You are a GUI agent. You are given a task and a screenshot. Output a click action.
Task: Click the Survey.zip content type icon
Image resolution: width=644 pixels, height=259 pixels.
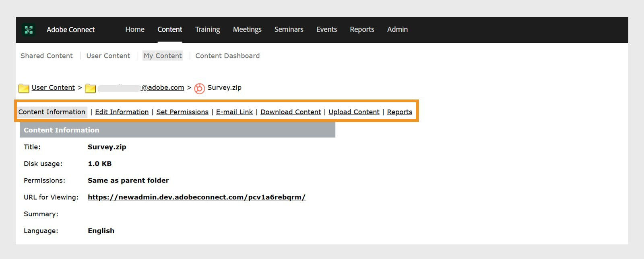coord(200,88)
